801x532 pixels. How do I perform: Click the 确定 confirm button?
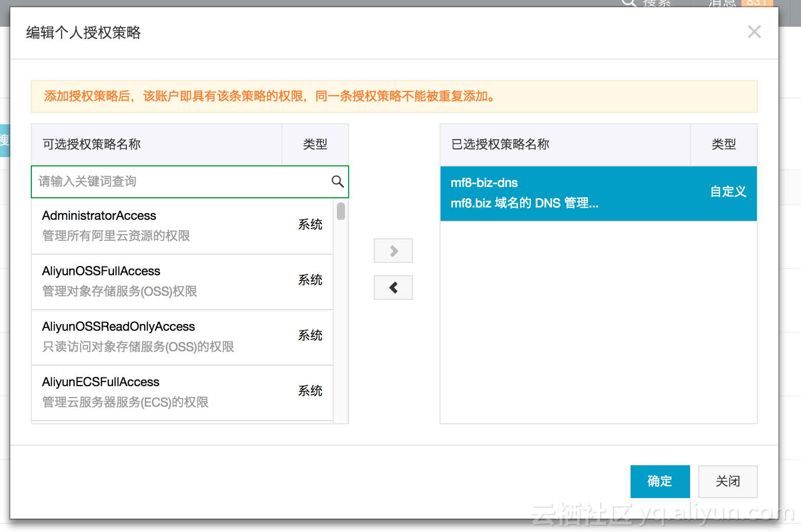(660, 481)
